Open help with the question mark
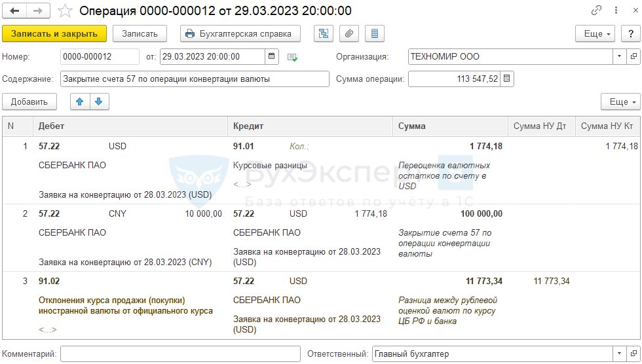Screen dimensions: 642x364 pos(630,33)
